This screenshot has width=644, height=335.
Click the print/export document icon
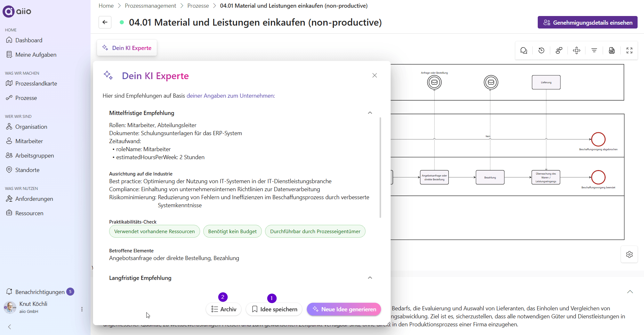tap(612, 51)
